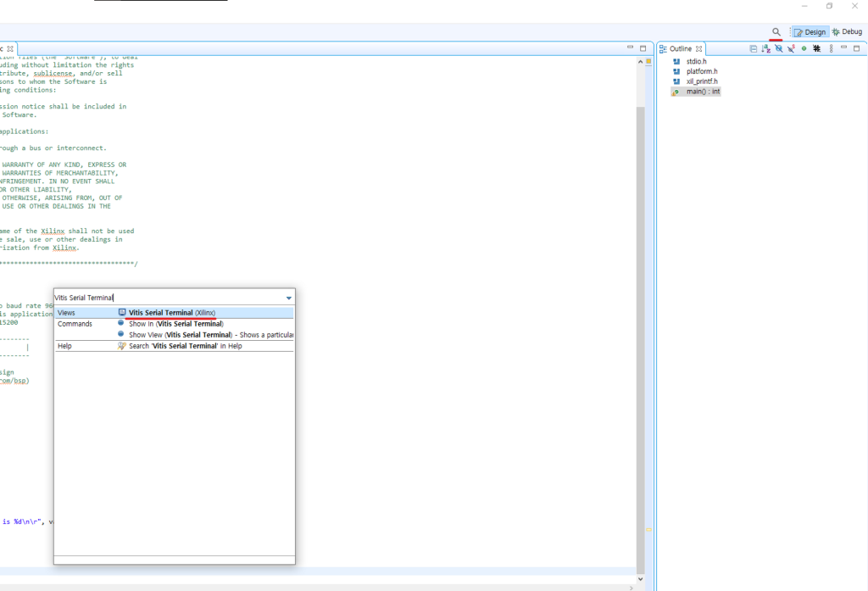Click 'Xilinx' in the authorization-from line
This screenshot has height=591, width=868.
point(64,248)
